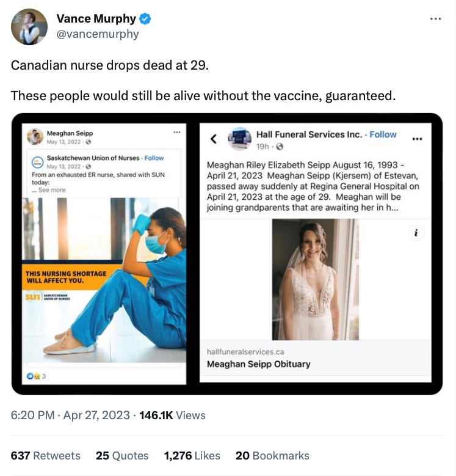This screenshot has height=476, width=456.
Task: Click the blue verified badge
Action: (x=145, y=19)
